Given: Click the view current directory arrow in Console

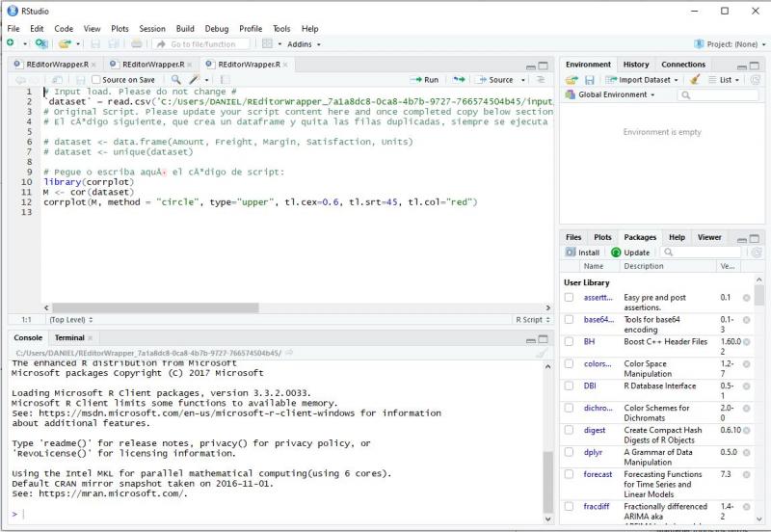Looking at the screenshot, I should 290,353.
